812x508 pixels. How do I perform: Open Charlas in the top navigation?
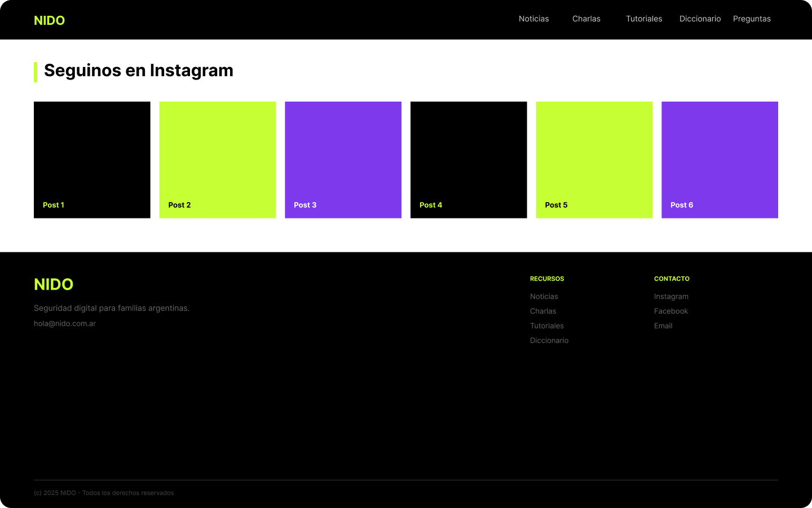pos(586,19)
